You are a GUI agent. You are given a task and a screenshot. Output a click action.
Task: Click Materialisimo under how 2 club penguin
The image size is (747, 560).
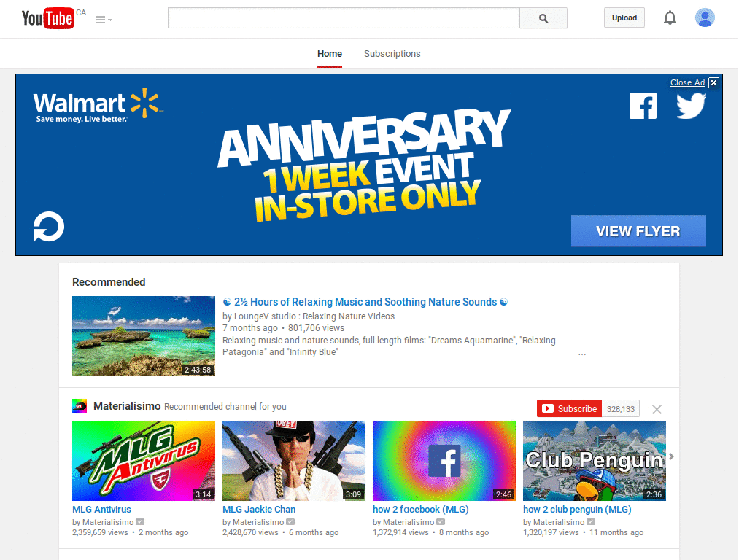coord(559,522)
